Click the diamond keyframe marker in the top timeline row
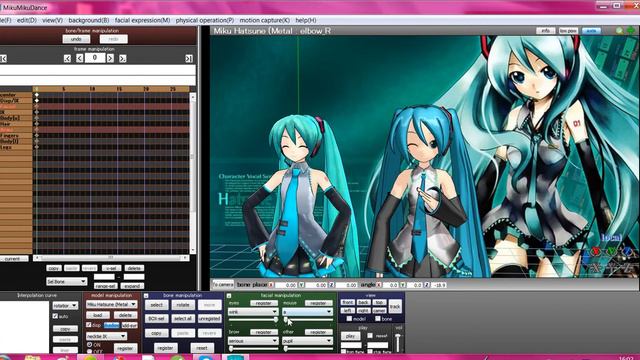This screenshot has width=640, height=360. tap(36, 95)
